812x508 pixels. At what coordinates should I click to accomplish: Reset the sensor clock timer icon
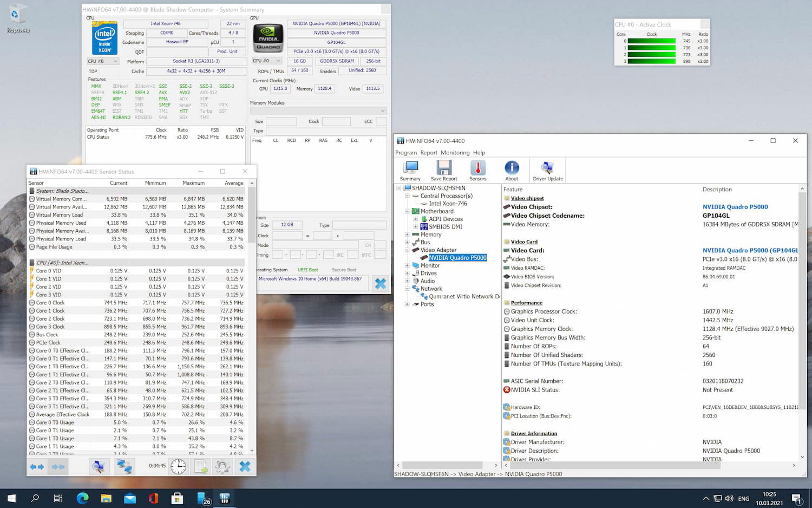[x=178, y=466]
